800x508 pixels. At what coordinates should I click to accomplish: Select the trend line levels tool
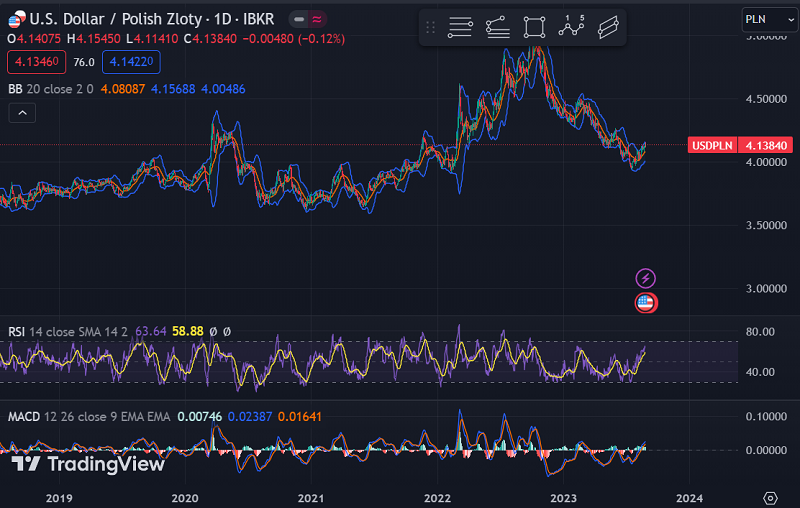496,28
